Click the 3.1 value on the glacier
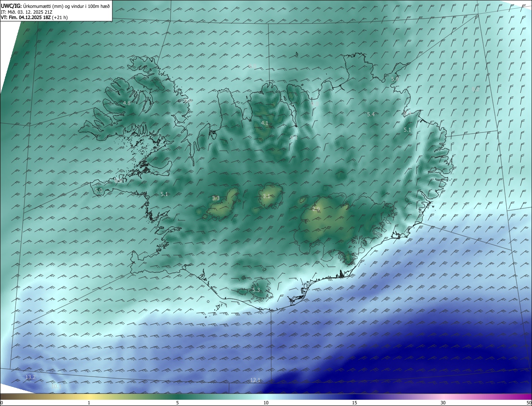 tap(266, 196)
